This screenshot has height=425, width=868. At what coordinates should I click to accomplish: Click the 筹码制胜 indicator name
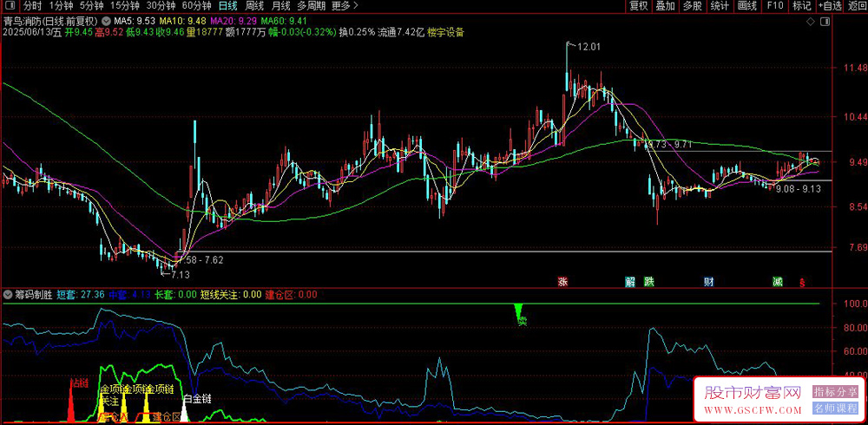point(33,294)
